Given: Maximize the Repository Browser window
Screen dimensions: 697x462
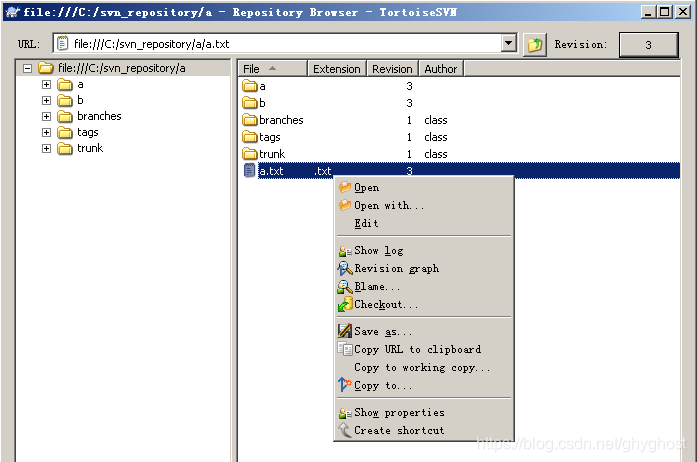Looking at the screenshot, I should (665, 12).
